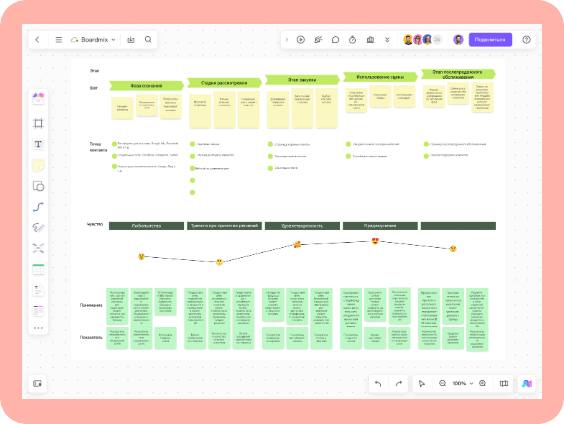Select the Document text card tool
Viewport: 564px width, 424px height.
tap(38, 290)
